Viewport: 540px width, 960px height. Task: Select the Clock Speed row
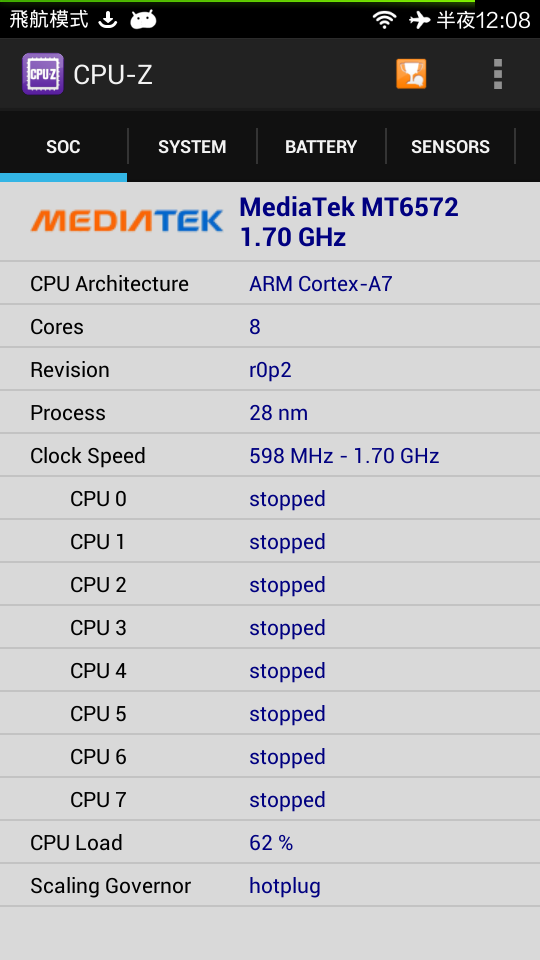click(x=270, y=456)
